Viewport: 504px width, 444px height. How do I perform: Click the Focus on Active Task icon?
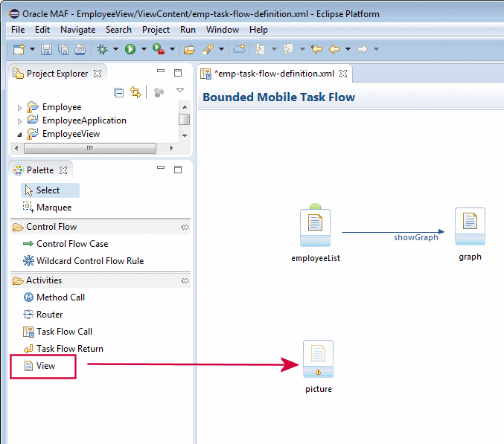[159, 92]
